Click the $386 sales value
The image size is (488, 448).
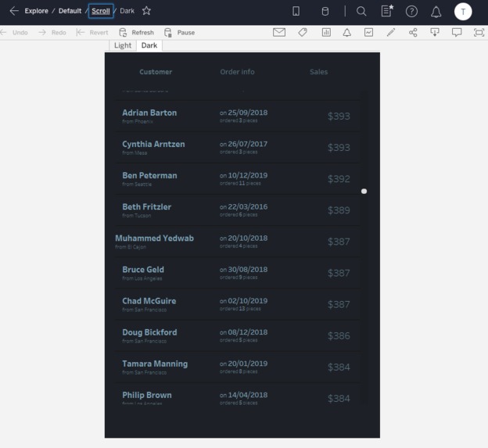(339, 336)
